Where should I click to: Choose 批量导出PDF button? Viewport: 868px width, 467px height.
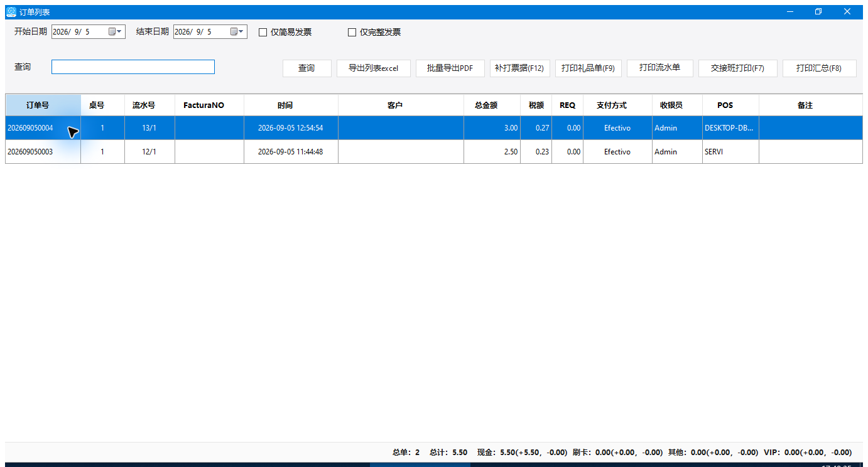click(450, 68)
